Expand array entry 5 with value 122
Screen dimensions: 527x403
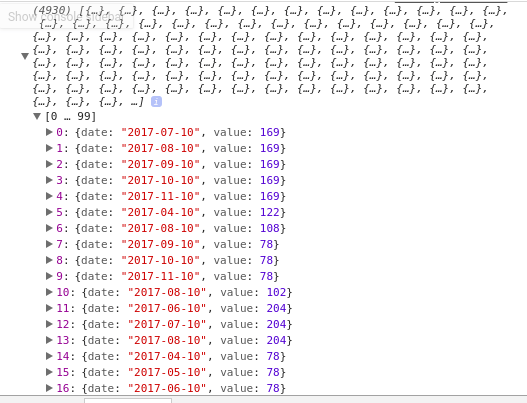49,212
